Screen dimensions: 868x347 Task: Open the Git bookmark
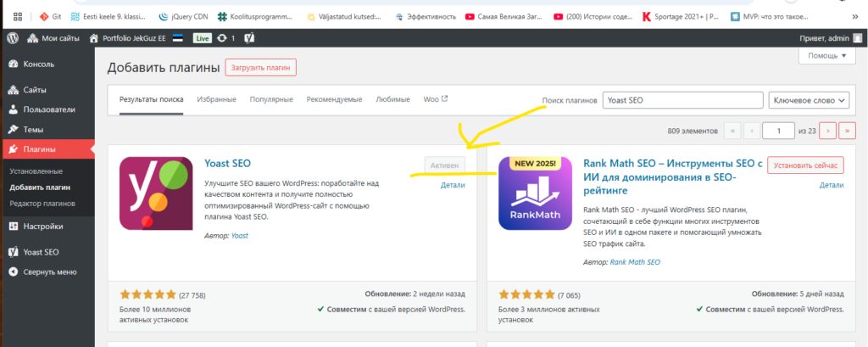coord(50,17)
